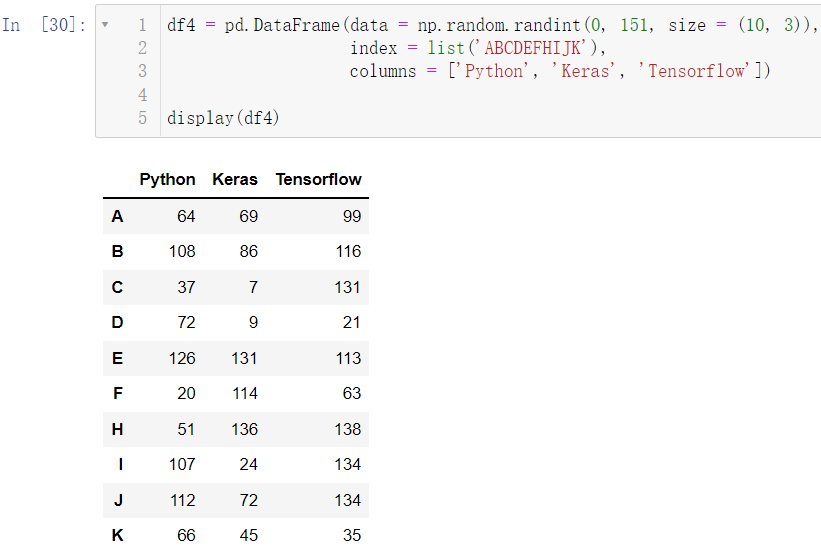Click the Python column header
The image size is (821, 551).
168,180
